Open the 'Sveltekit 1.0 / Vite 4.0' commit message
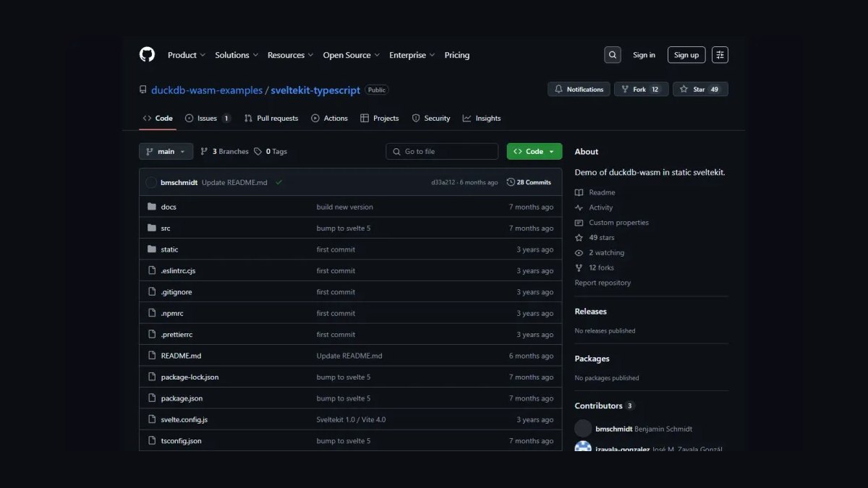This screenshot has height=488, width=868. click(351, 420)
